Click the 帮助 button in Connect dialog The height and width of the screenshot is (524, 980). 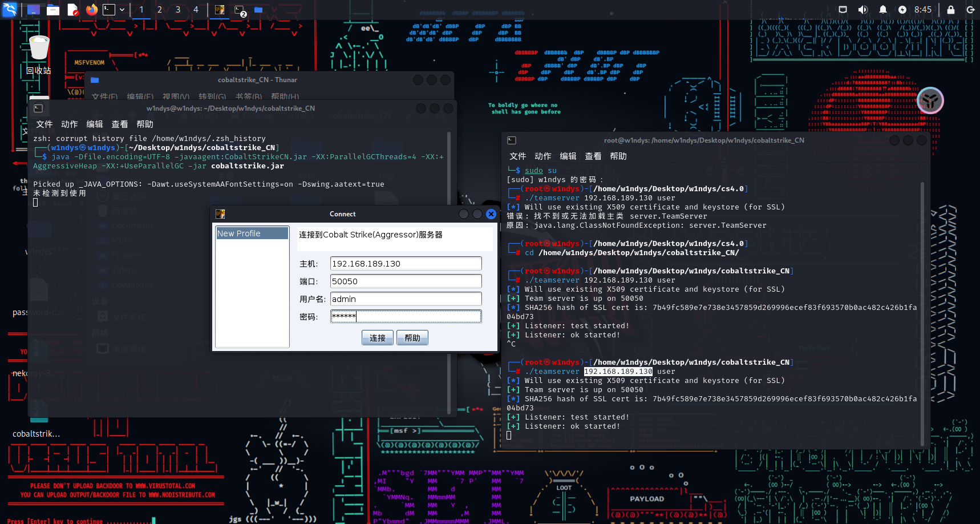tap(412, 338)
